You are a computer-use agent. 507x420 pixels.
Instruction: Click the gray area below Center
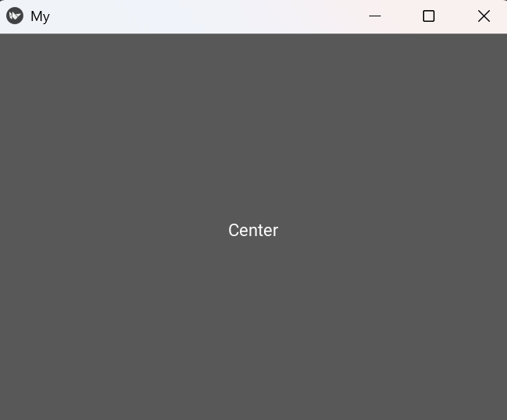tap(253, 330)
